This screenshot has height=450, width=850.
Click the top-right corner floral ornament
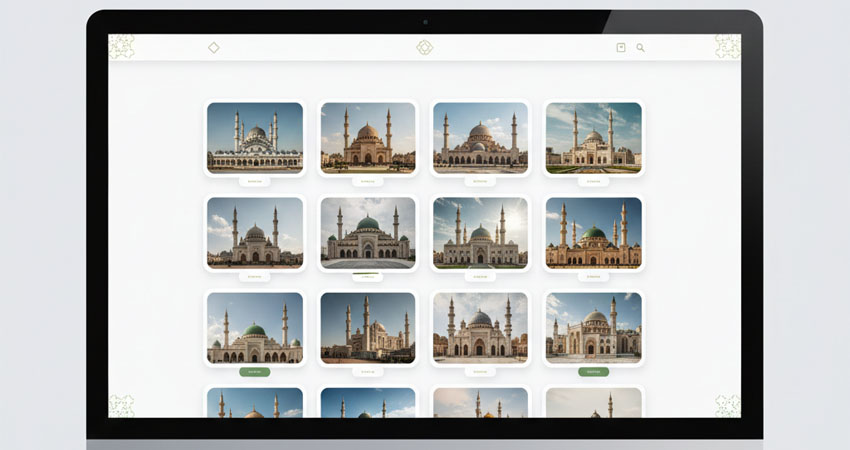tap(727, 47)
